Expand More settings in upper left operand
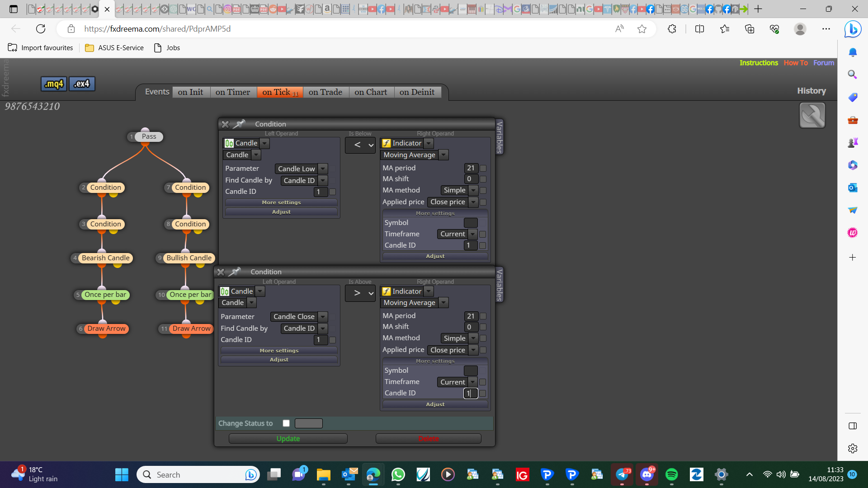The height and width of the screenshot is (488, 868). point(281,202)
